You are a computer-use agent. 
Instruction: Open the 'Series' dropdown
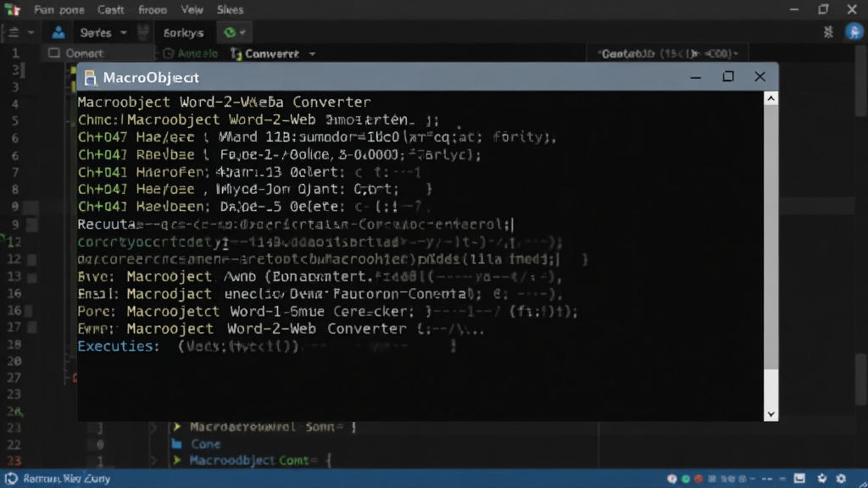[x=103, y=33]
